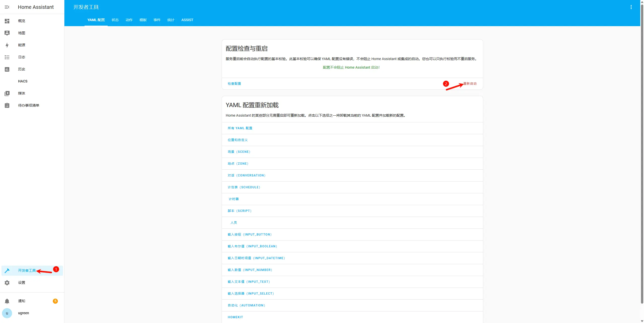
Task: Switch to the 状态 tab
Action: coord(115,20)
